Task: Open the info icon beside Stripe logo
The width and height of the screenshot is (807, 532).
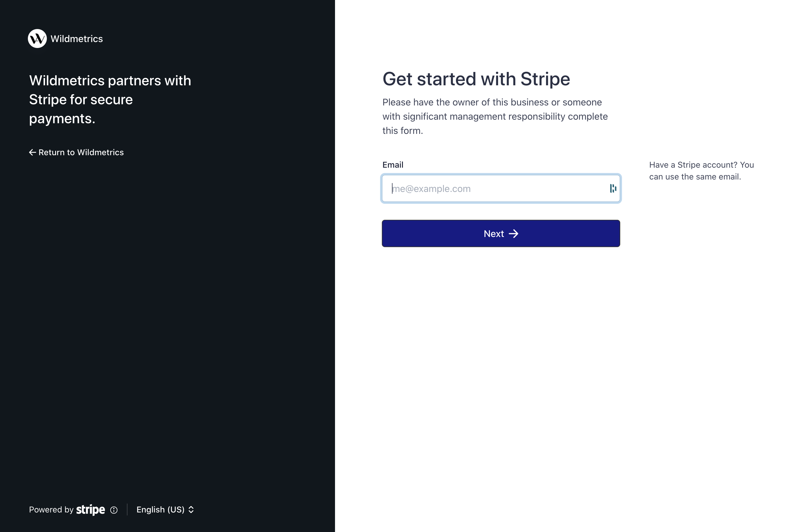Action: 114,510
